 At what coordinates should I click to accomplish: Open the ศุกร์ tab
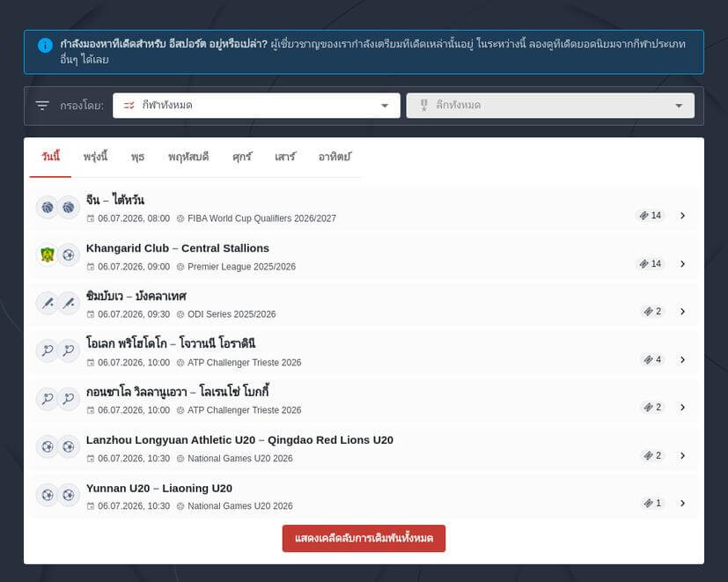242,157
